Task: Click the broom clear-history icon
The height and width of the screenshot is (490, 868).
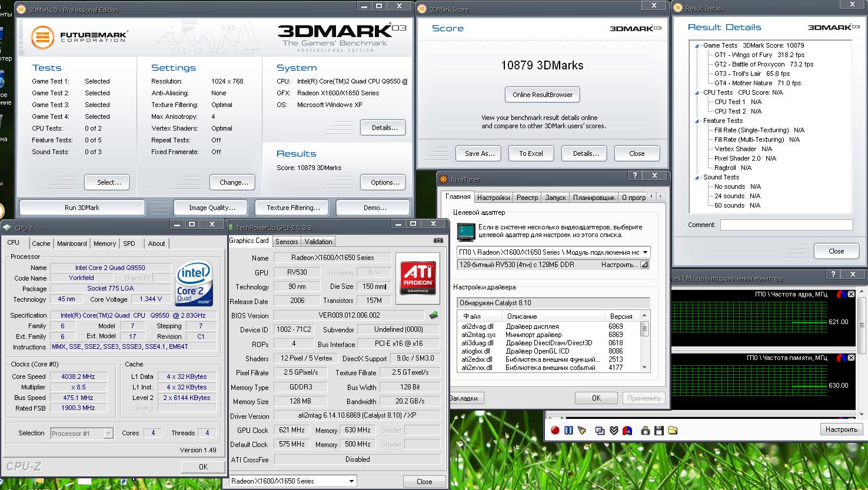Action: coord(582,431)
